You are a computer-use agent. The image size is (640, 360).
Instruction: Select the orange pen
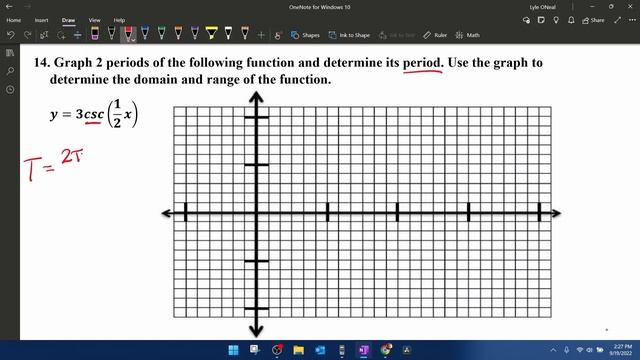(178, 33)
